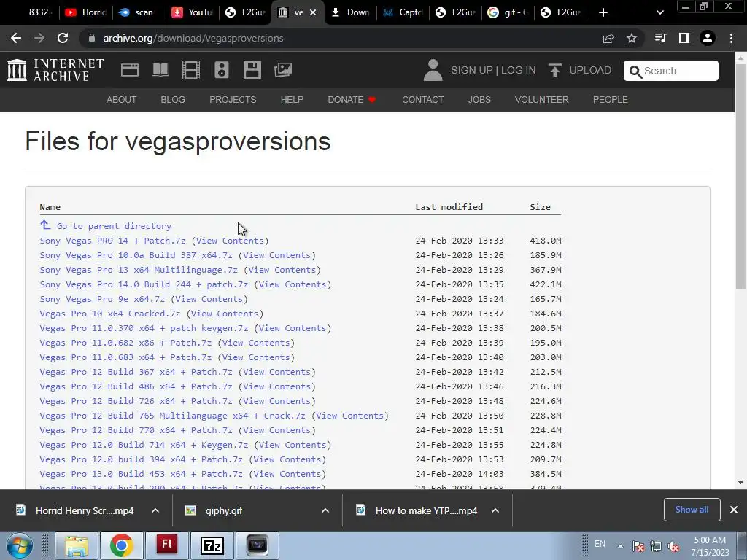Image resolution: width=747 pixels, height=560 pixels.
Task: Open the Texts book icon
Action: tap(160, 70)
